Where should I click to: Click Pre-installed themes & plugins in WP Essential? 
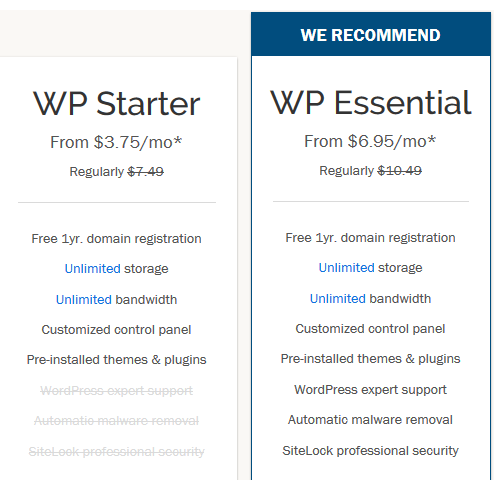pos(370,359)
